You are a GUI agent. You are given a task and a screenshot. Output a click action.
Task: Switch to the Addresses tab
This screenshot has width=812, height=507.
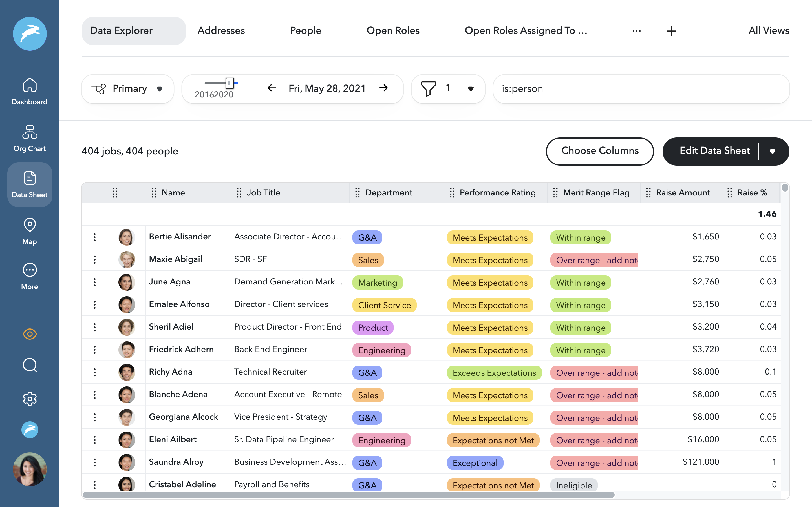pyautogui.click(x=221, y=30)
